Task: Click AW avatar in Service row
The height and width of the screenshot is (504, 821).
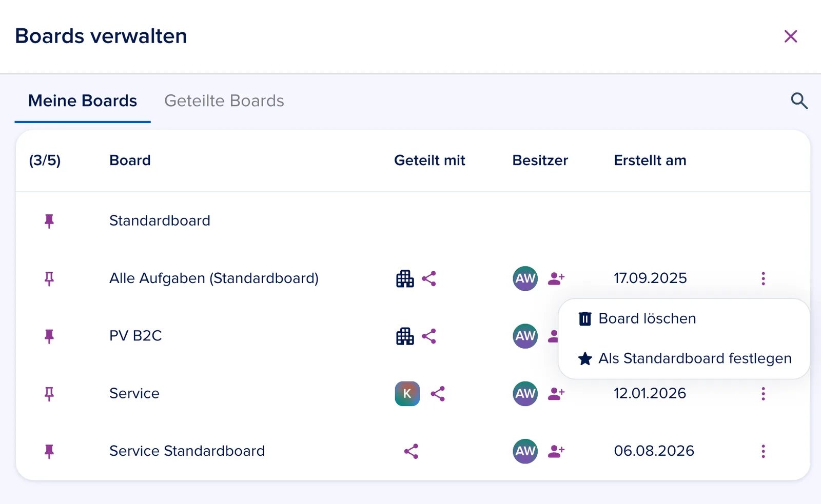Action: tap(525, 394)
